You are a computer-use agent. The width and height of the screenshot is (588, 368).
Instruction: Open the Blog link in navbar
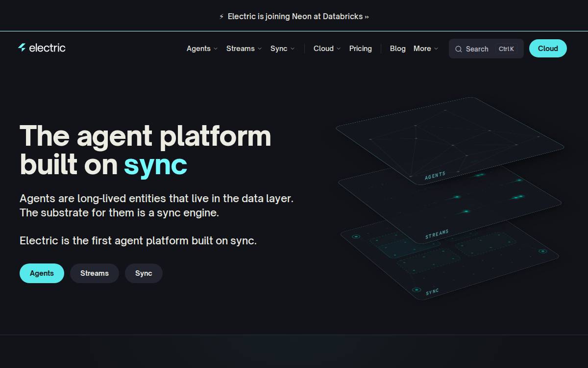(398, 49)
